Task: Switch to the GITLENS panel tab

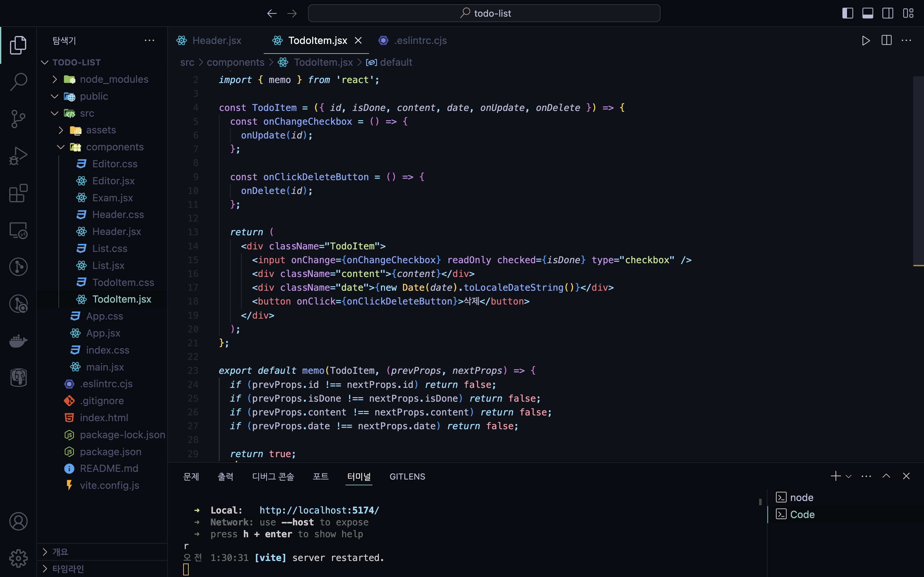Action: pyautogui.click(x=407, y=477)
